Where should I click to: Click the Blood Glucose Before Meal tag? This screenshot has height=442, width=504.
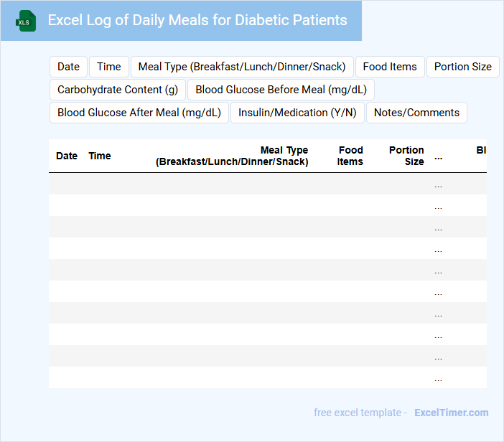pyautogui.click(x=281, y=90)
